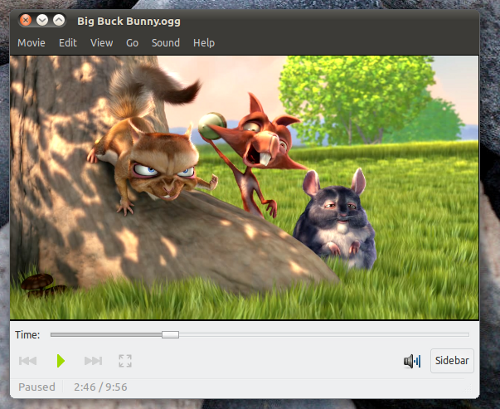Close the Big Buck Bunny window
The height and width of the screenshot is (409, 500).
tap(25, 20)
